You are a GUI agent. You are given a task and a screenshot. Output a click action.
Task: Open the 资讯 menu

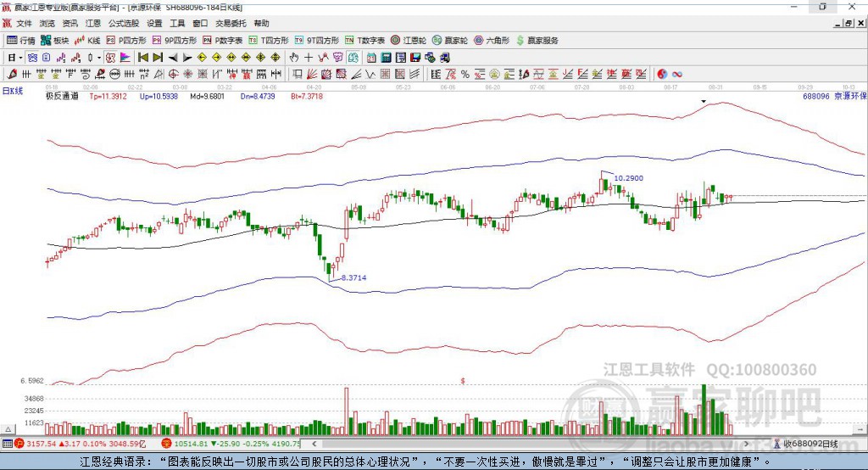pos(70,23)
